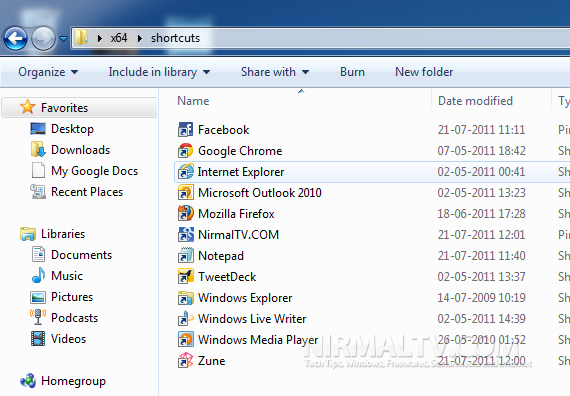Click the Music note icon
This screenshot has width=570, height=396.
[x=39, y=275]
